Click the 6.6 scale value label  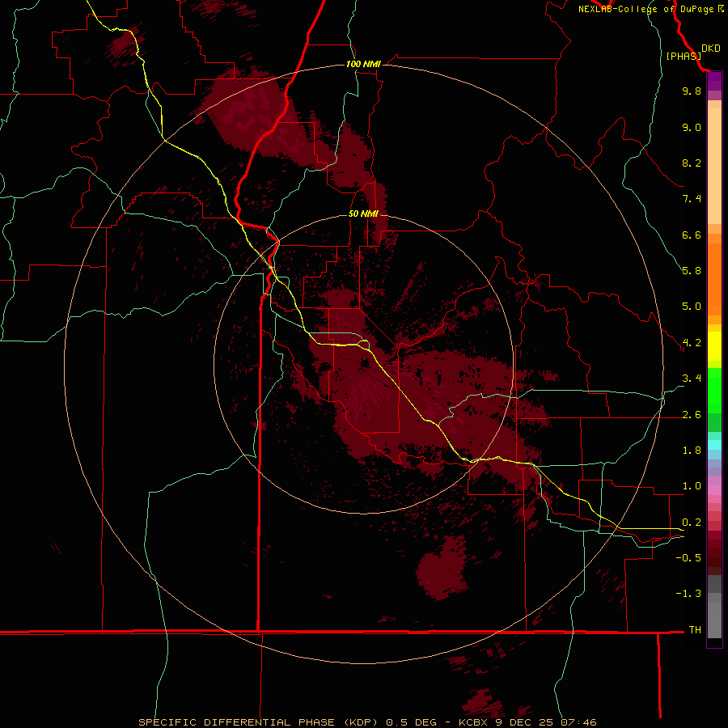point(692,235)
